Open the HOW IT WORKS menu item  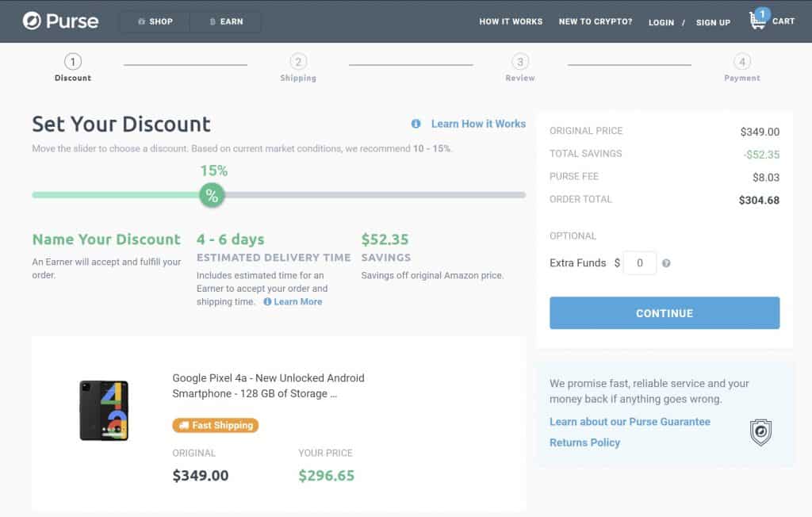511,21
